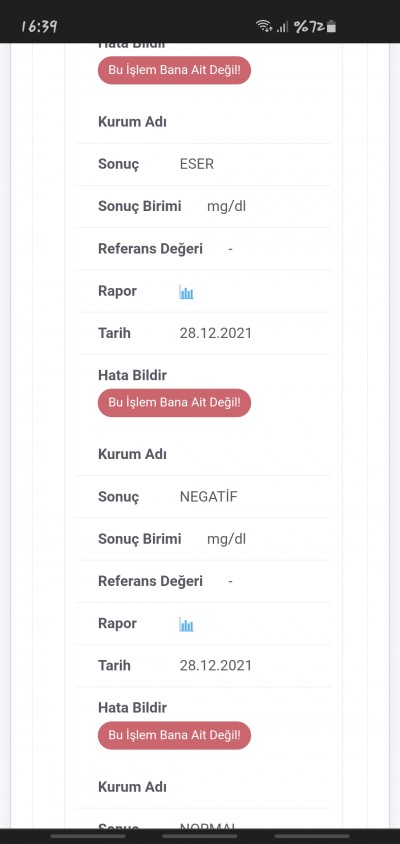Tap 'Referans Değeri' label of NEGATİF record
400x844 pixels.
(x=150, y=581)
